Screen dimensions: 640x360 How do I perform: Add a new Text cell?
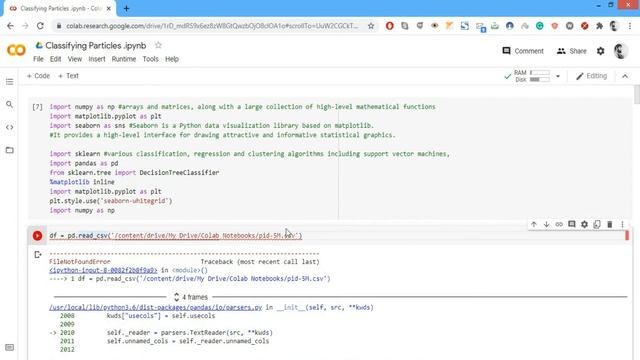pyautogui.click(x=68, y=76)
